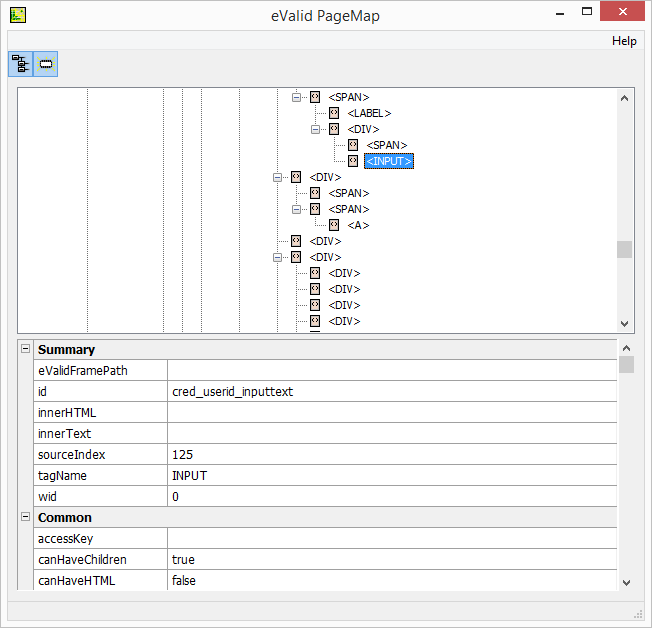This screenshot has height=628, width=652.
Task: Click the node icon beside <INPUT>
Action: tap(353, 161)
